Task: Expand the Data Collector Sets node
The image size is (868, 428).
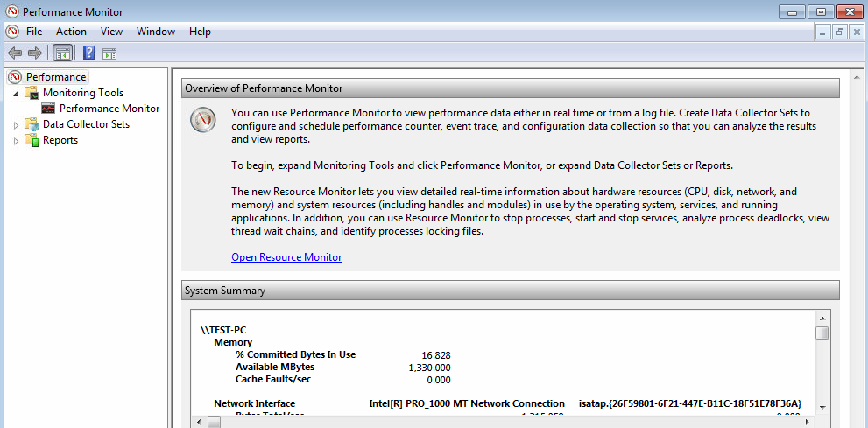Action: click(16, 125)
